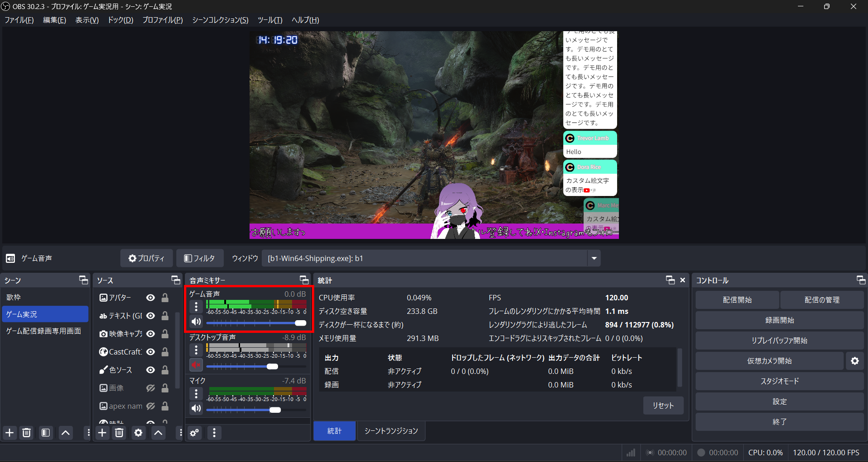Mute マイク speaker icon

pos(196,408)
